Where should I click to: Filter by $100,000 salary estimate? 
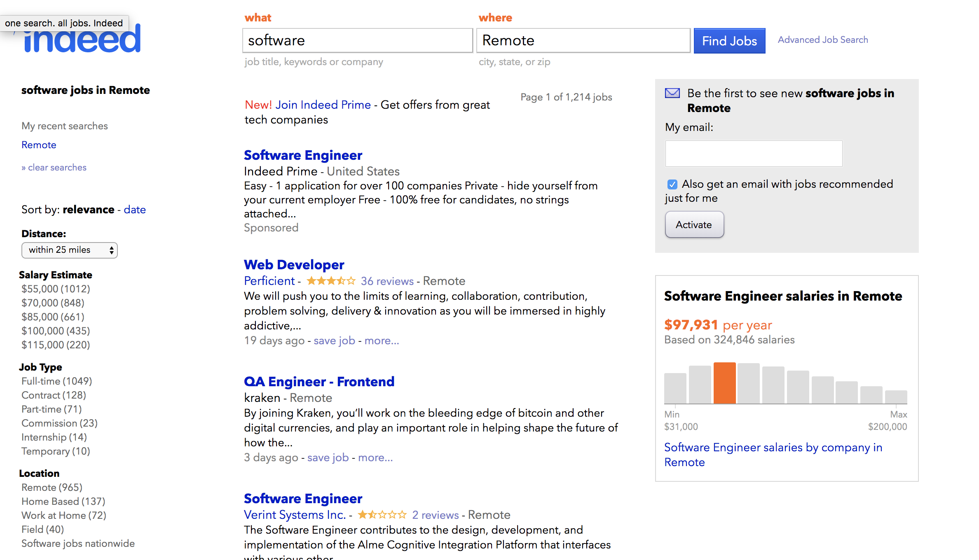click(x=56, y=331)
